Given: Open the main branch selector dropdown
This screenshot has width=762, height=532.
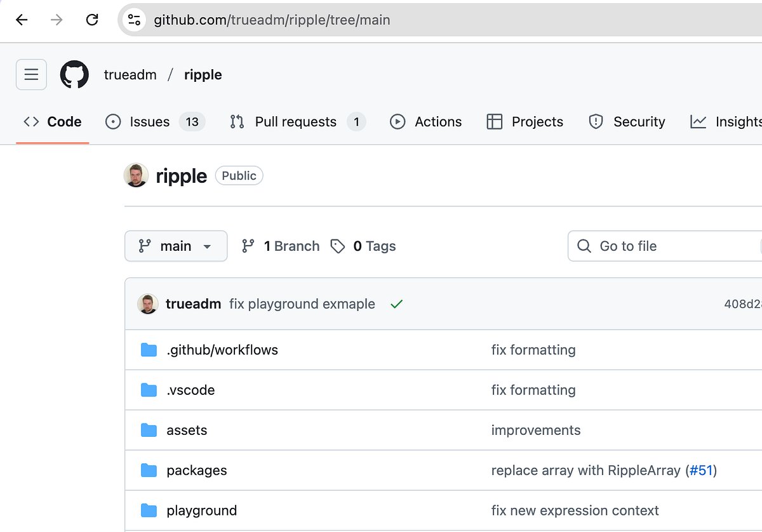Looking at the screenshot, I should pyautogui.click(x=176, y=246).
